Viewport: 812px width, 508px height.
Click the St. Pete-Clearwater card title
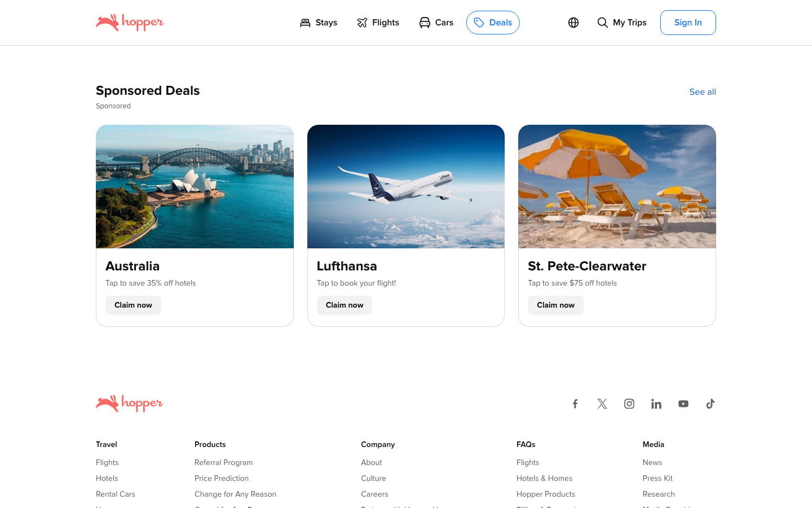587,266
